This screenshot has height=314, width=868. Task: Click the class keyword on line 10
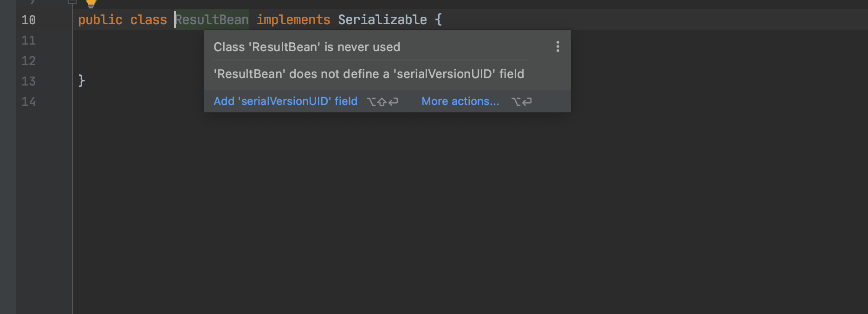(149, 20)
